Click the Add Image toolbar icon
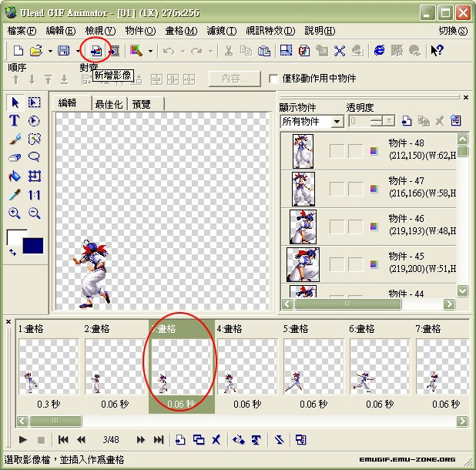Image resolution: width=476 pixels, height=470 pixels. click(96, 51)
